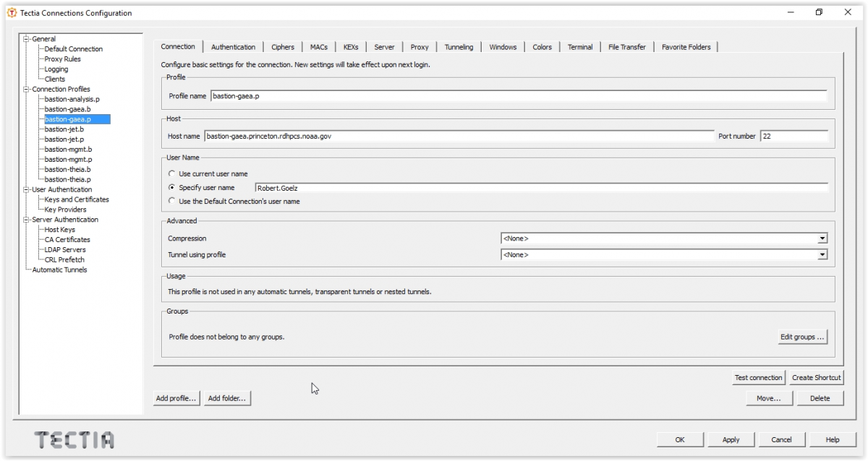Select the bastion-mgmt.b profile
Image resolution: width=868 pixels, height=461 pixels.
(68, 150)
